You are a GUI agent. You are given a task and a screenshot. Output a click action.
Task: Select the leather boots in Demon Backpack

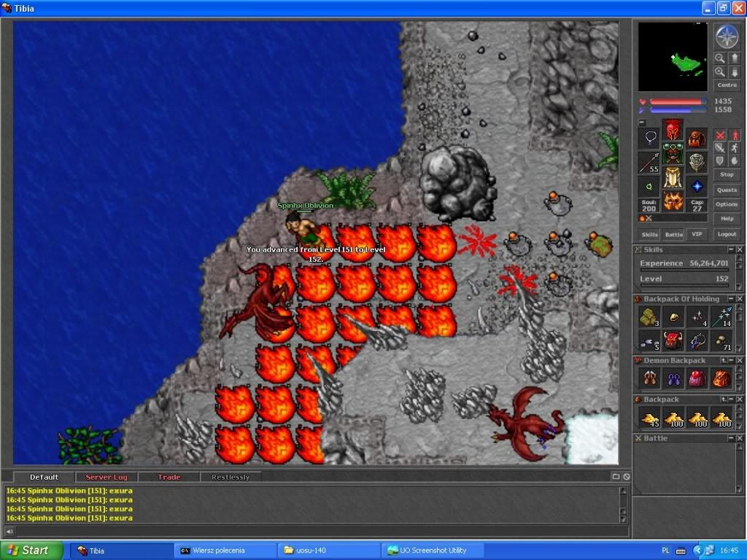click(x=649, y=378)
